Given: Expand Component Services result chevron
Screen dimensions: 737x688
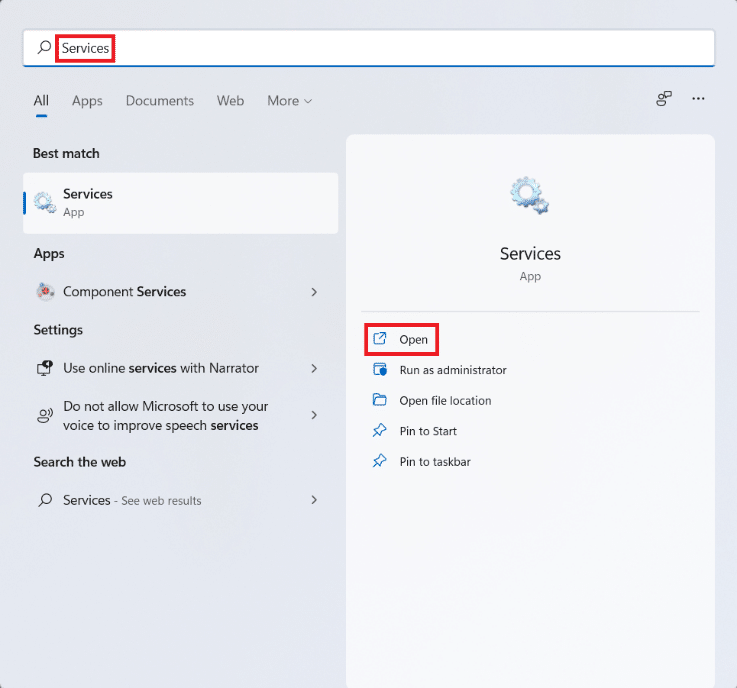Looking at the screenshot, I should click(x=314, y=292).
